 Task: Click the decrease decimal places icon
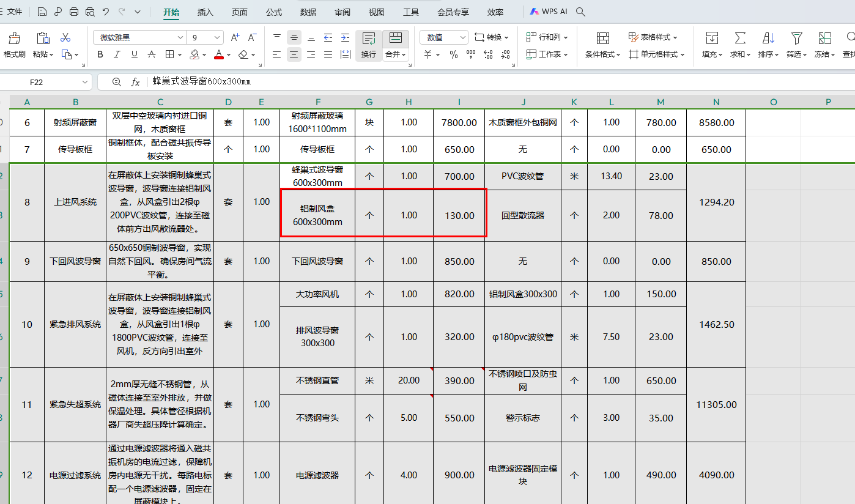click(x=506, y=54)
